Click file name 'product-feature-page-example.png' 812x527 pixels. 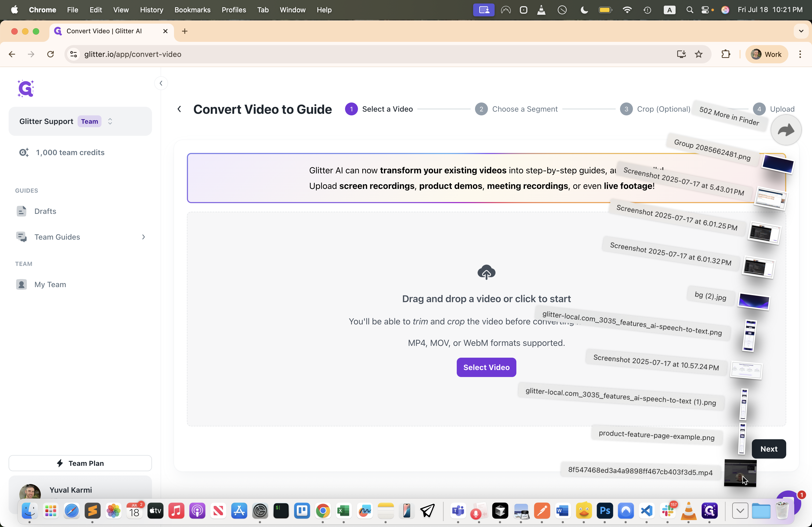[657, 435]
